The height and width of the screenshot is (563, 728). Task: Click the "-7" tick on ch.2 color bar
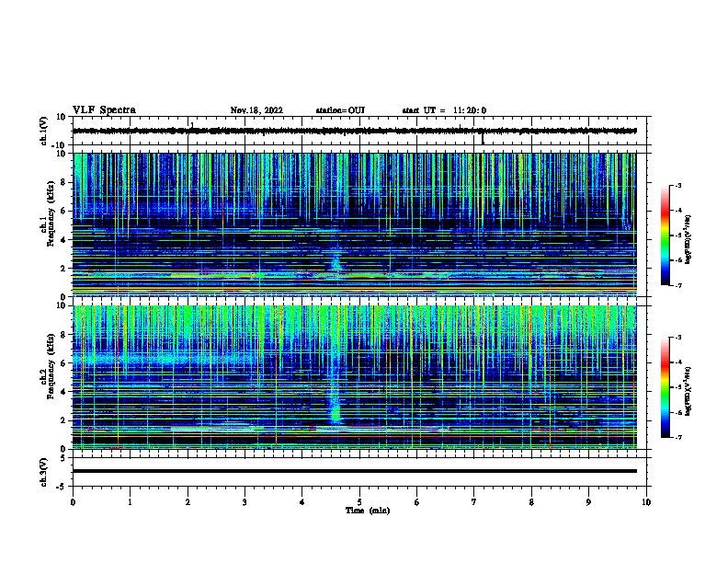tap(678, 437)
